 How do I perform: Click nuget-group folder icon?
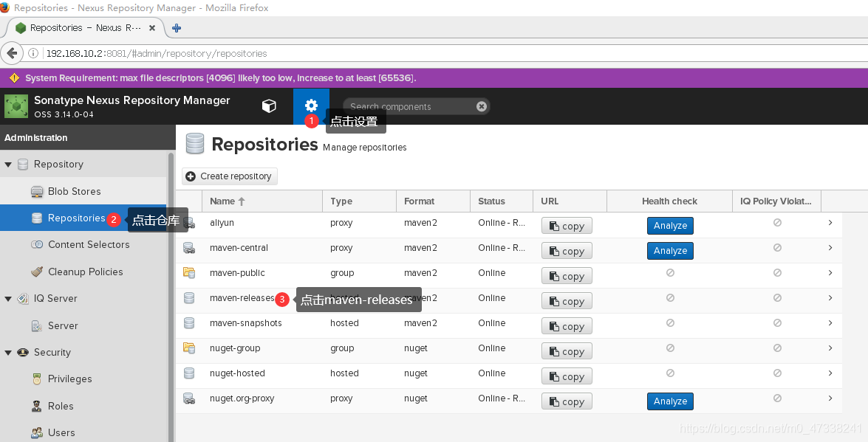point(189,348)
